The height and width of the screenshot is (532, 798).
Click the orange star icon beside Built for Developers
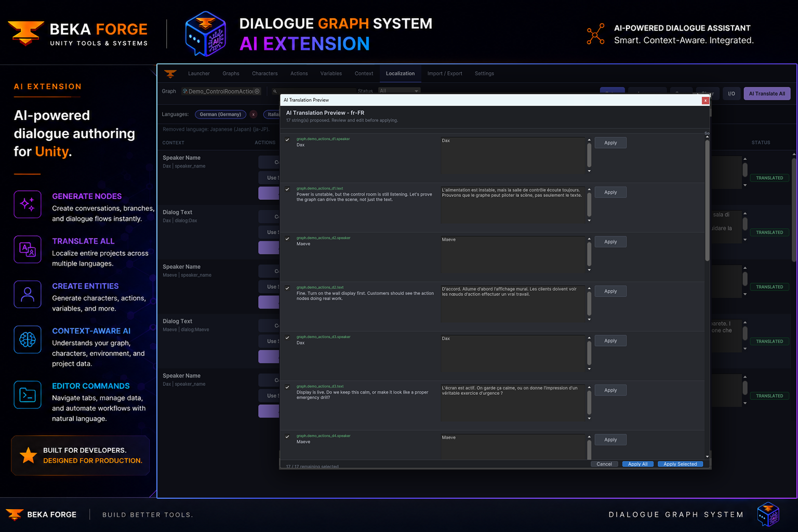(28, 456)
